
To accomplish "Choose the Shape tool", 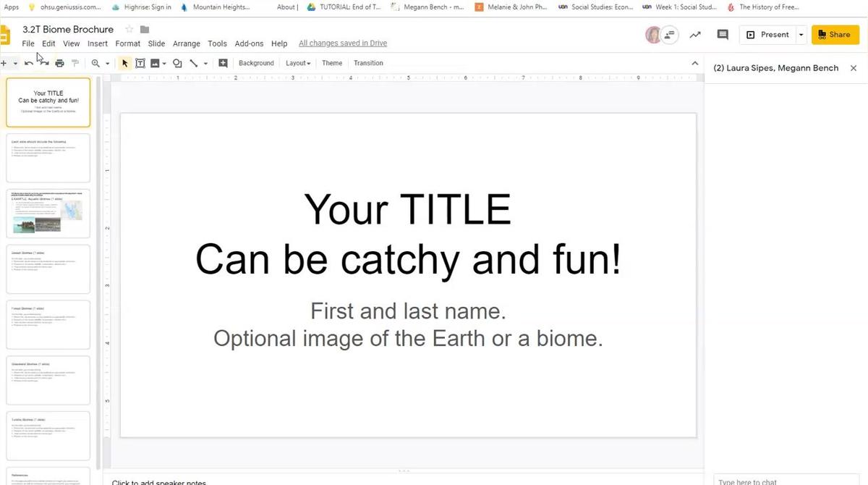I will tap(177, 63).
